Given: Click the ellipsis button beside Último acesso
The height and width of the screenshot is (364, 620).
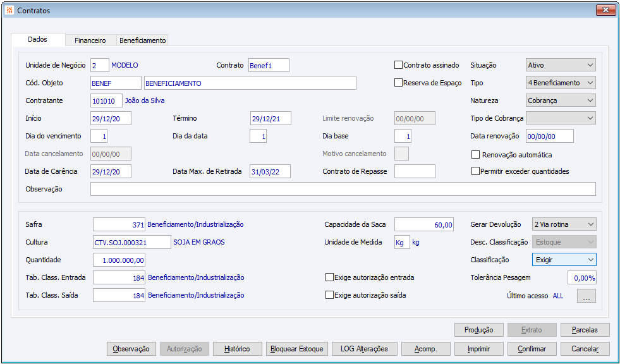Looking at the screenshot, I should coord(586,296).
